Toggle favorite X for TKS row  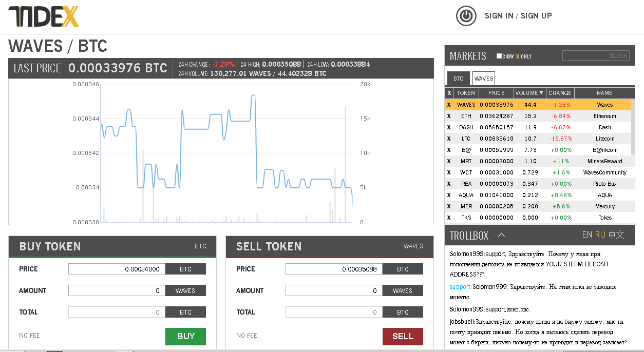pyautogui.click(x=449, y=218)
